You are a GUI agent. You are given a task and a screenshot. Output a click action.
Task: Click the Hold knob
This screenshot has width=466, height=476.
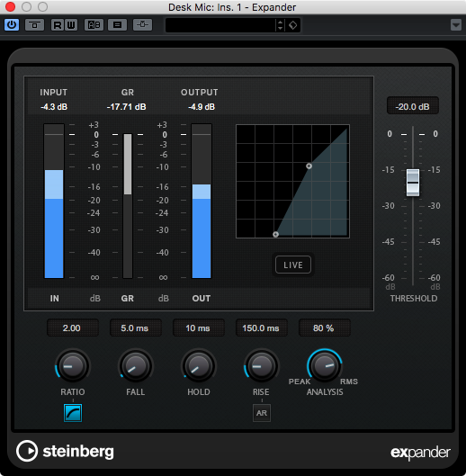[x=199, y=366]
